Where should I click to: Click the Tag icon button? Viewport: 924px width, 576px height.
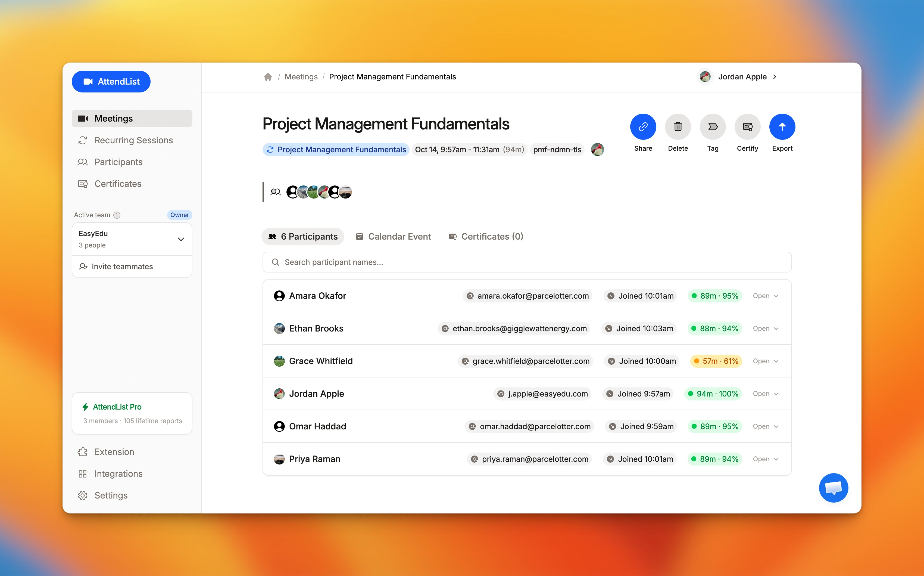click(712, 126)
